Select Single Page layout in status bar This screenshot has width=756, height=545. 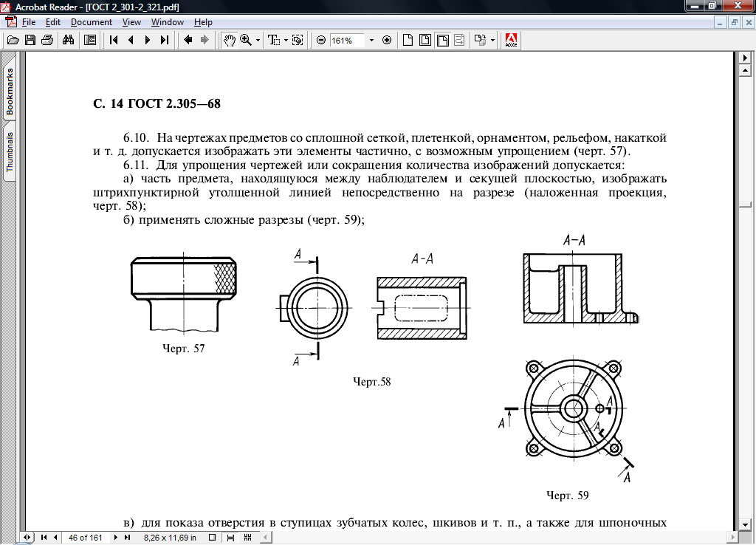pyautogui.click(x=212, y=538)
